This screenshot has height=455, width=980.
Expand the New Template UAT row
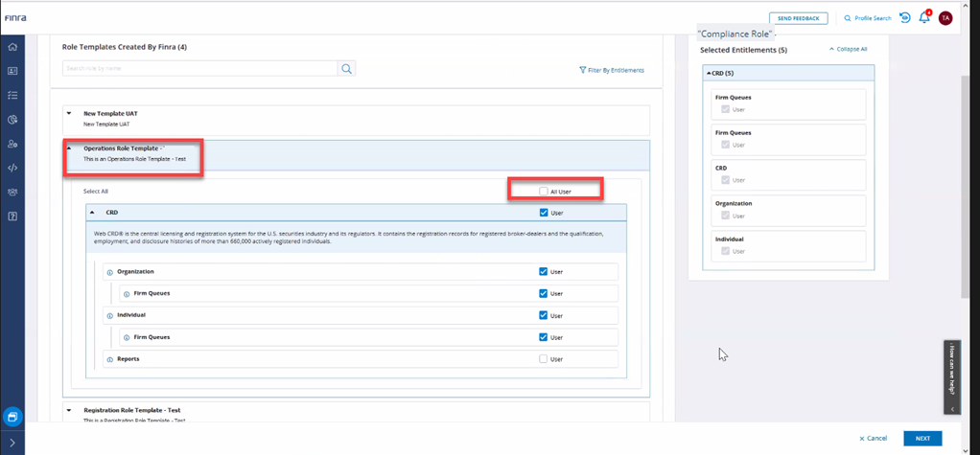click(x=69, y=113)
